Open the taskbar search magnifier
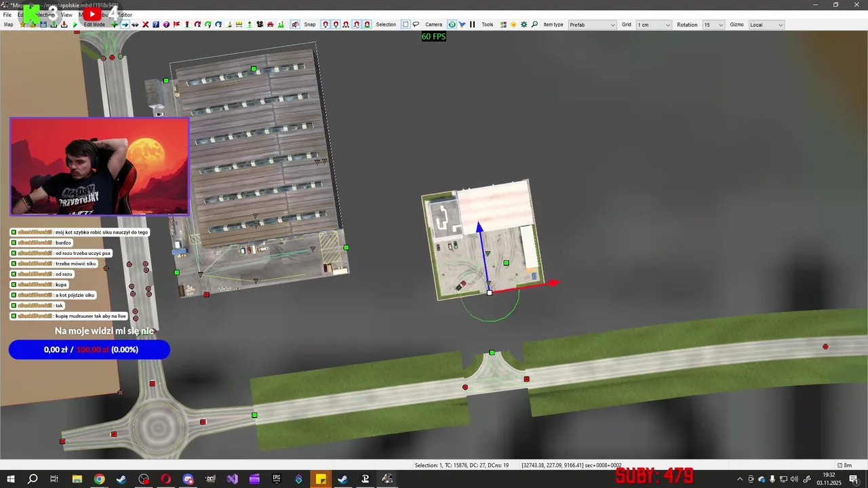This screenshot has height=488, width=868. tap(33, 479)
